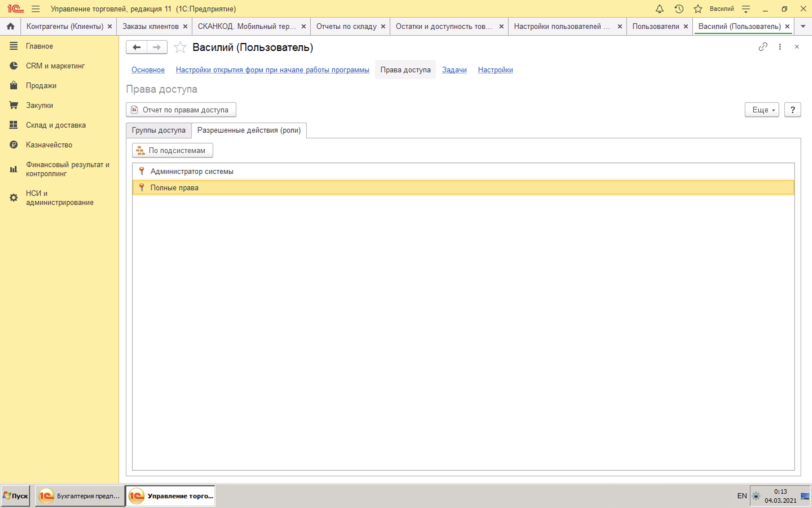812x508 pixels.
Task: Open the Основное link
Action: click(148, 70)
